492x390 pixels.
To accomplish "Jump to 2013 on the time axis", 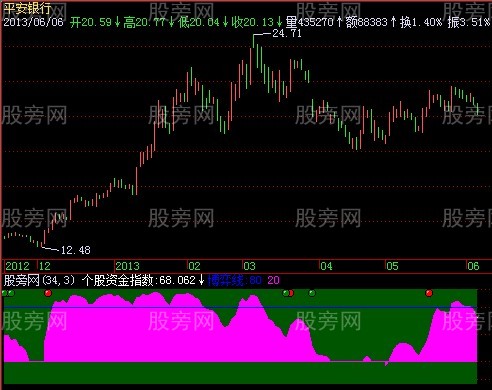I will click(x=128, y=266).
